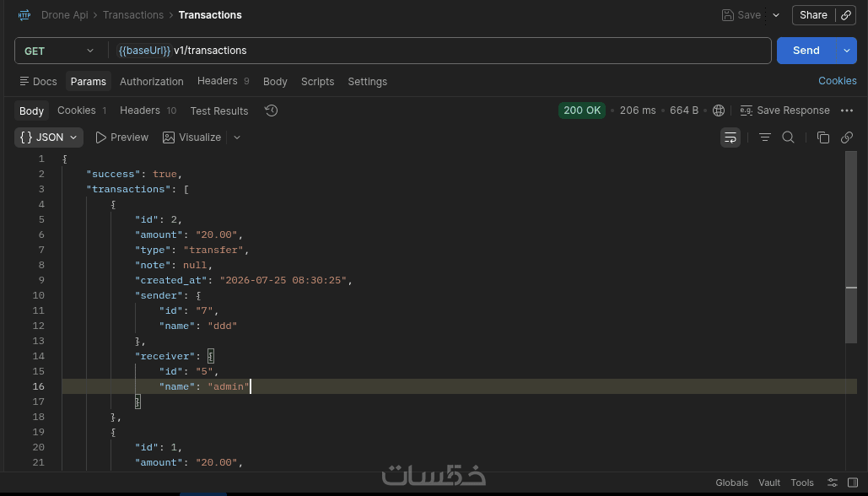Open the Visualize dropdown chevron
This screenshot has width=868, height=496.
coord(237,137)
